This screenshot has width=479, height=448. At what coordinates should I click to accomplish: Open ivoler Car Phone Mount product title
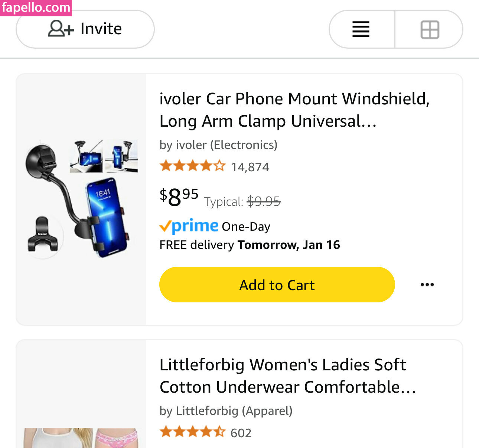click(294, 110)
